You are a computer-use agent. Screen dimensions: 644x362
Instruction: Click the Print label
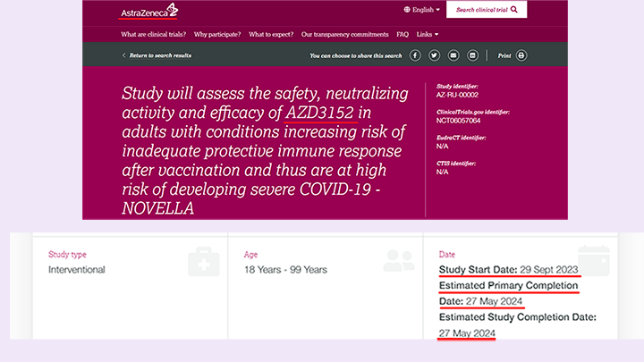tap(504, 55)
